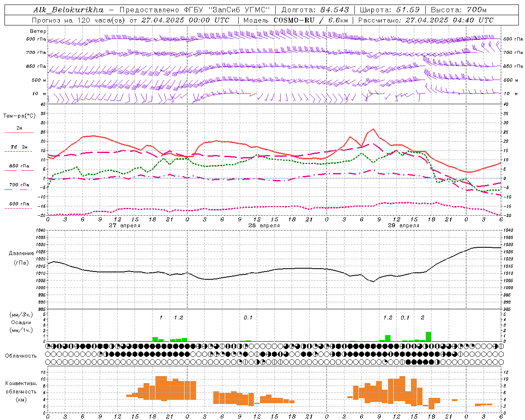Click the precipitation value 2 on April 29
Image resolution: width=525 pixels, height=420 pixels.
click(422, 318)
